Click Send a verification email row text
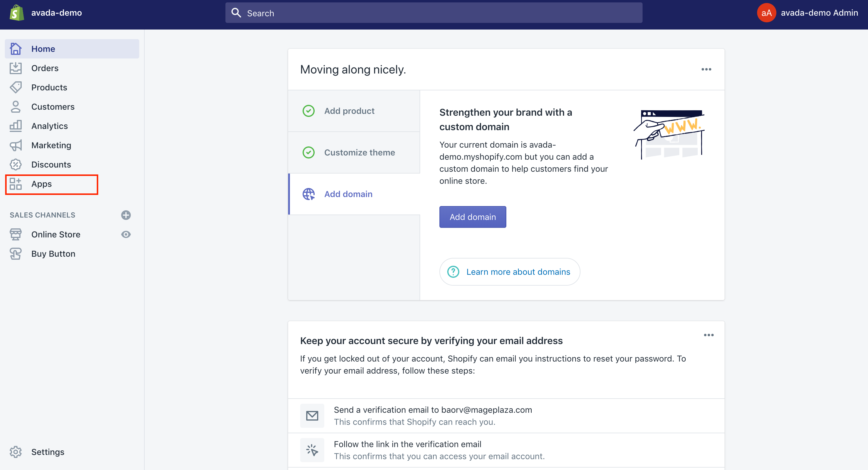This screenshot has width=868, height=470. (433, 410)
